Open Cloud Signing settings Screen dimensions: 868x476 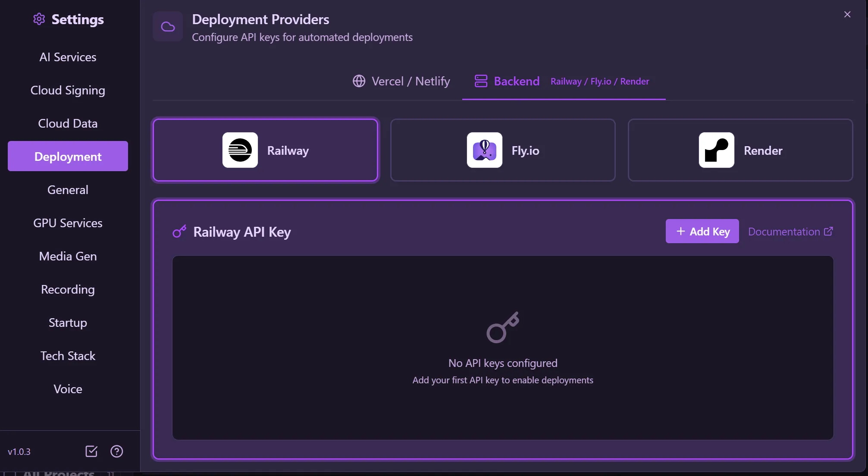(x=68, y=90)
